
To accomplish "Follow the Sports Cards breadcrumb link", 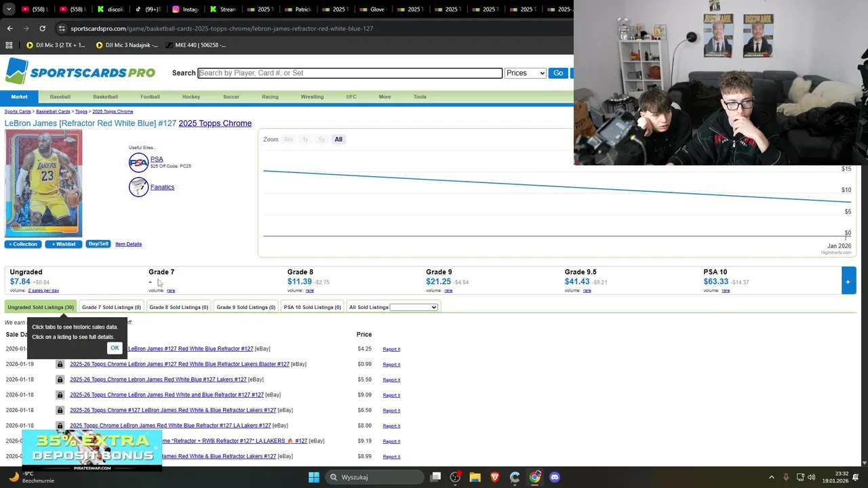I will [18, 111].
